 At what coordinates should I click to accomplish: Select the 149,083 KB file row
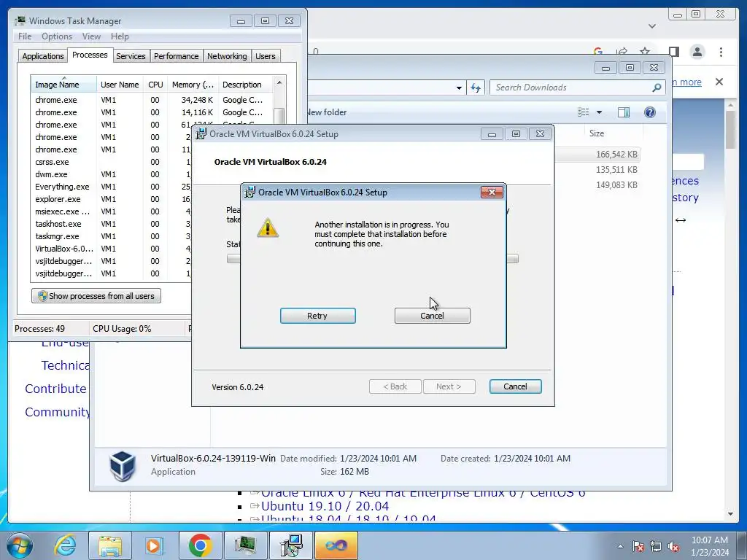[597, 184]
